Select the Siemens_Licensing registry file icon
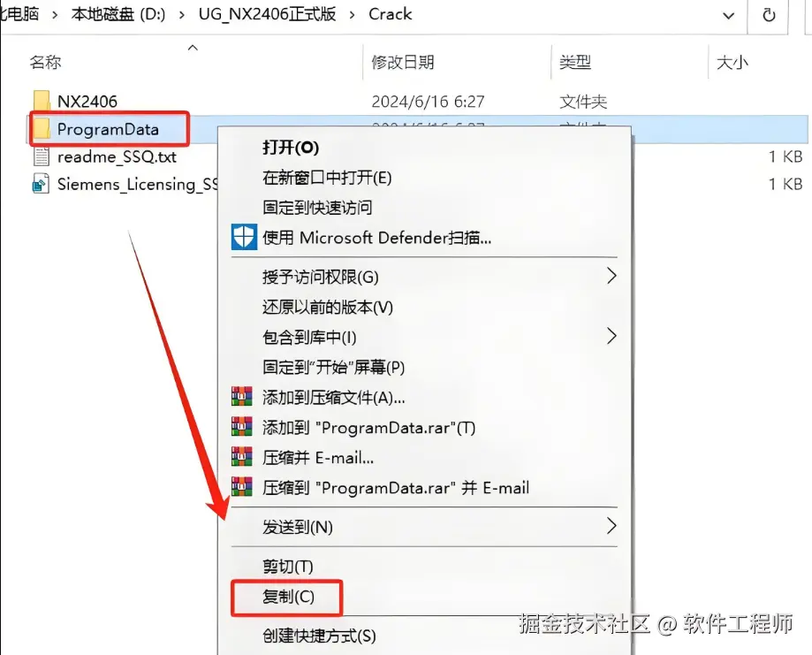The width and height of the screenshot is (812, 655). tap(42, 184)
